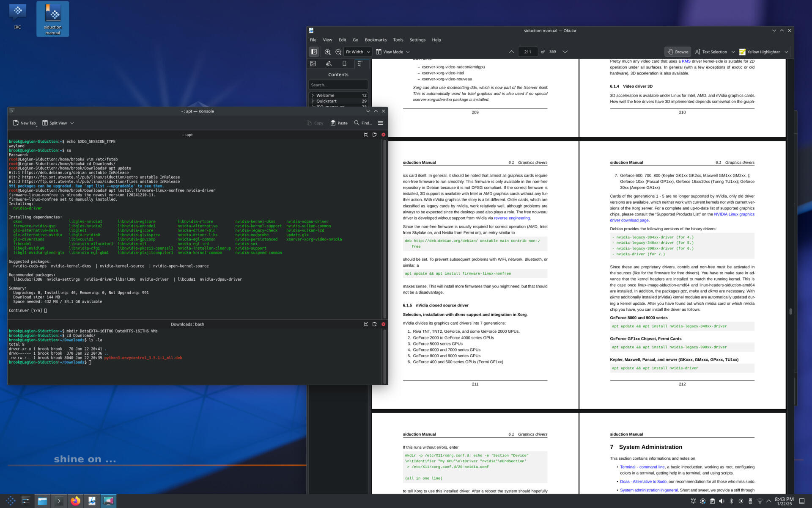Detach the apt terminal split pane
Screen dimensions: 812x508
(374, 135)
